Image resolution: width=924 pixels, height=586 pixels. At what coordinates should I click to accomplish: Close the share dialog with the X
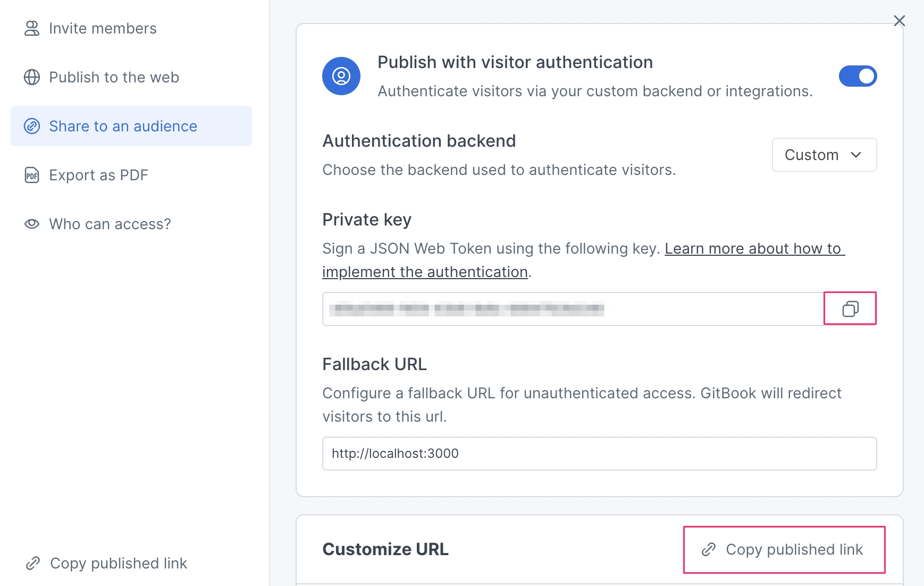899,21
